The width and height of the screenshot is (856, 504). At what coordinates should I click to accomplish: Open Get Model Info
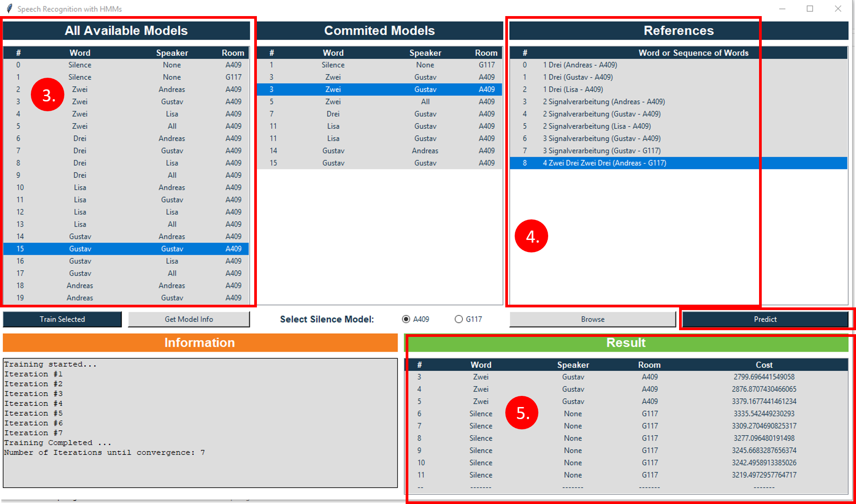coord(189,319)
